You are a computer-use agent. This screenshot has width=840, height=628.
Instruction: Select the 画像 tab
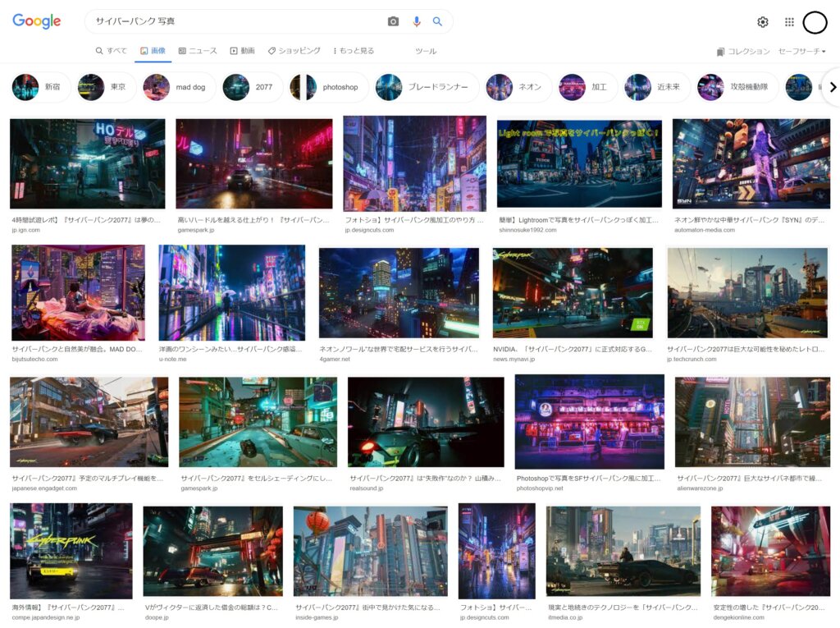point(153,51)
